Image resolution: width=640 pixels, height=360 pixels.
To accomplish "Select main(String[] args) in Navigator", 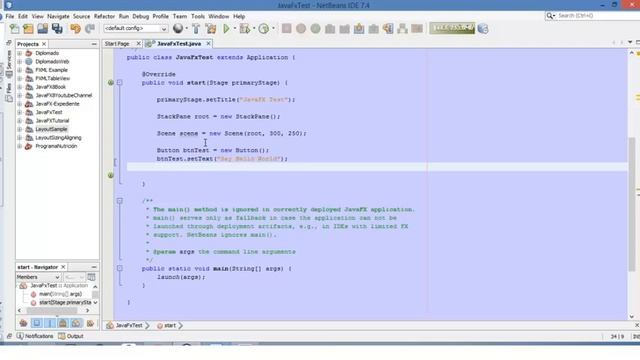I will (60, 294).
